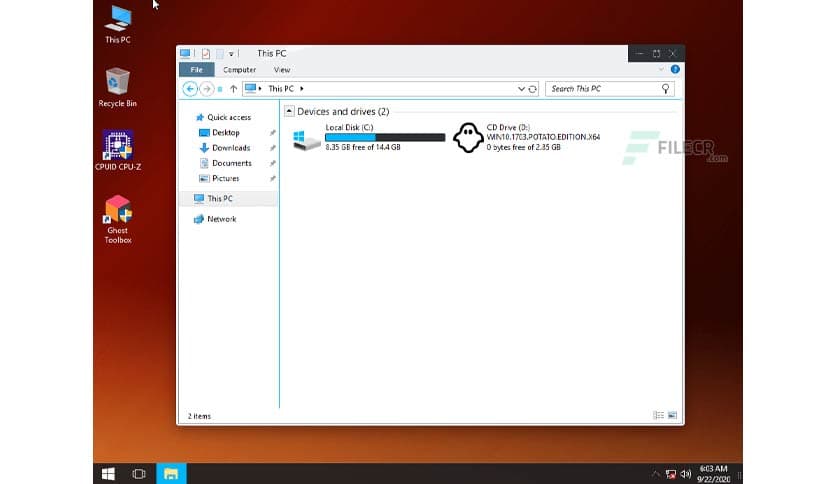This screenshot has height=484, width=836.
Task: Switch to large icons view
Action: tap(672, 415)
